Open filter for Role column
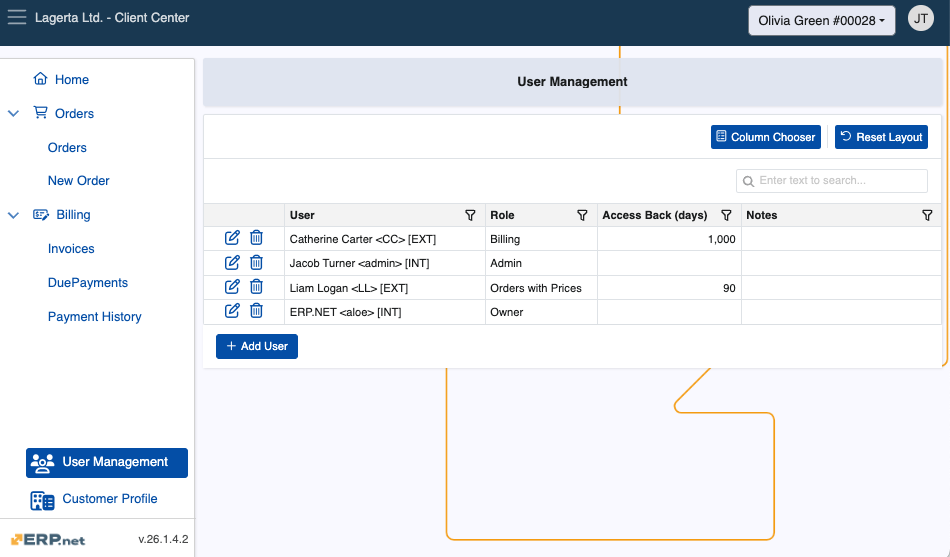950x557 pixels. [583, 215]
